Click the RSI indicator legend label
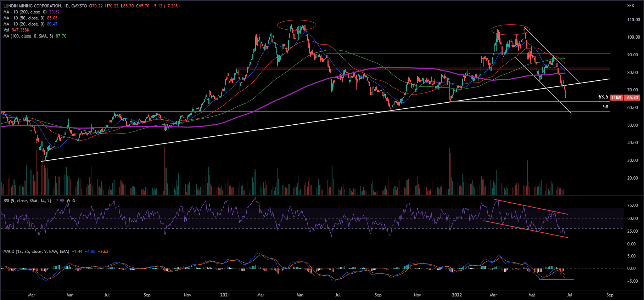 27,201
